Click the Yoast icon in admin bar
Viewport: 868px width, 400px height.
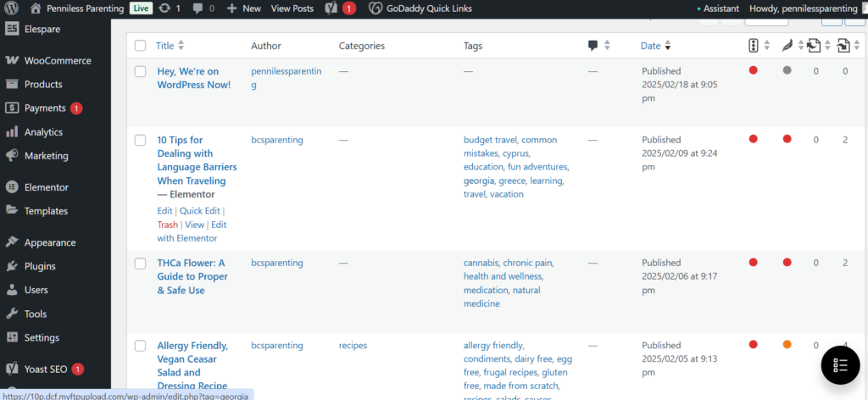(x=331, y=8)
